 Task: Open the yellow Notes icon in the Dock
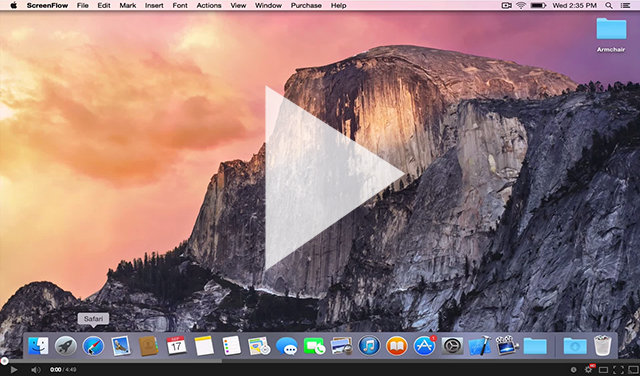204,346
